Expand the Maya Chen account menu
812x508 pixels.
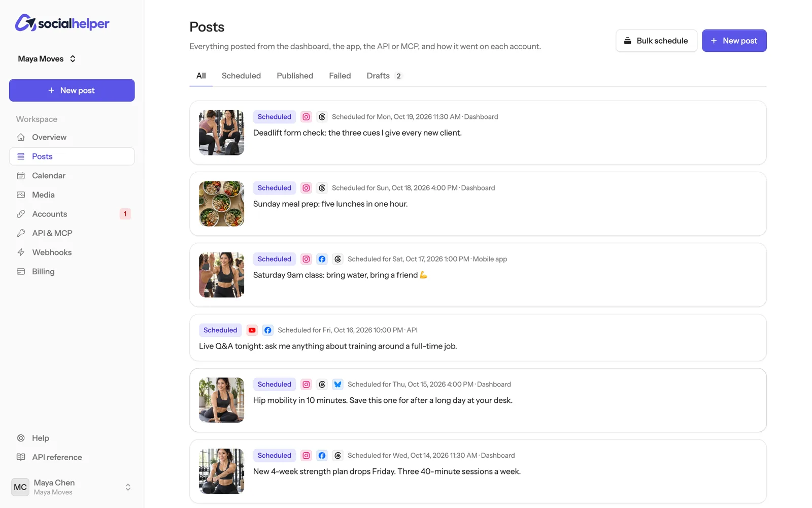[x=72, y=487]
